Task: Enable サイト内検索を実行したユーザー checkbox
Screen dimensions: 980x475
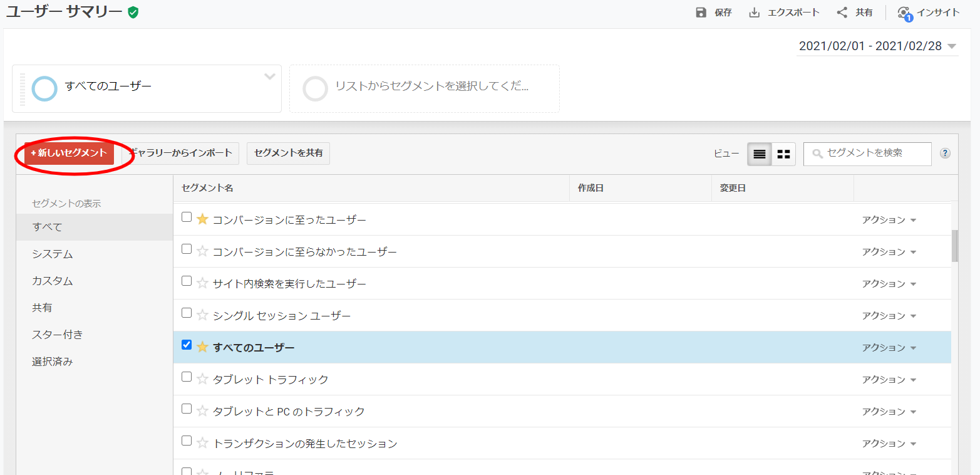Action: pyautogui.click(x=187, y=281)
